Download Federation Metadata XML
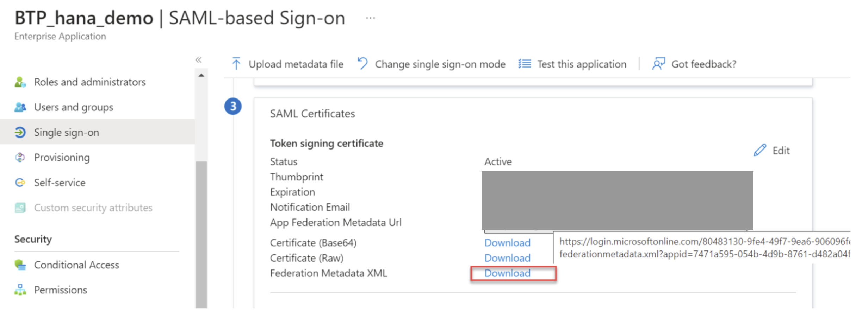This screenshot has height=318, width=868. click(x=507, y=273)
